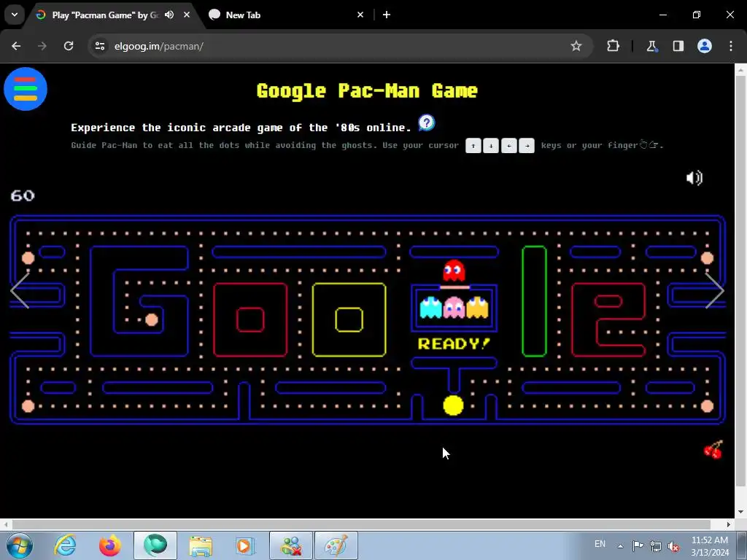This screenshot has height=560, width=747.
Task: Open the Paint palette taskbar icon
Action: pos(336,545)
